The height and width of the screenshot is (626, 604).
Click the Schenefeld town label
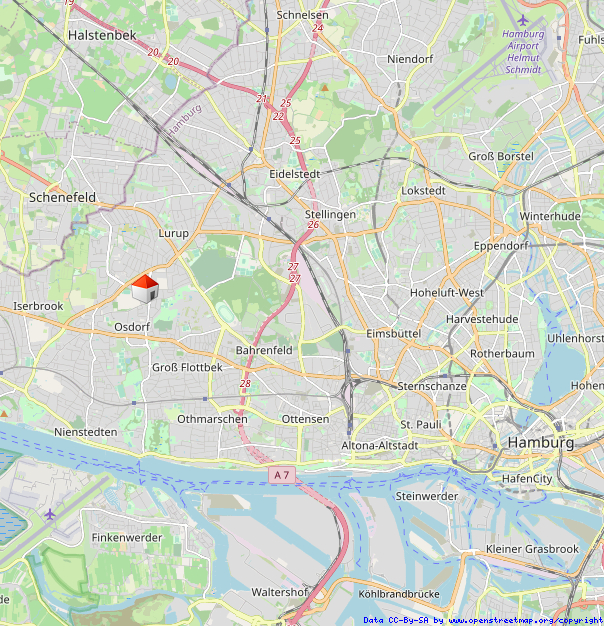coord(62,197)
